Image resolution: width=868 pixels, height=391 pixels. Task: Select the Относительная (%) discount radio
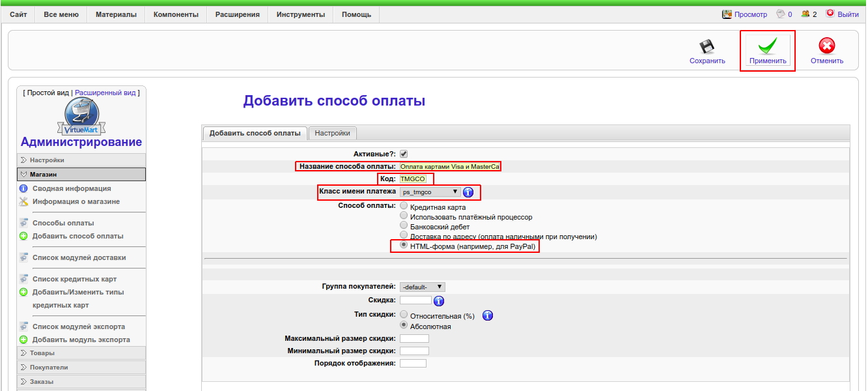tap(404, 314)
